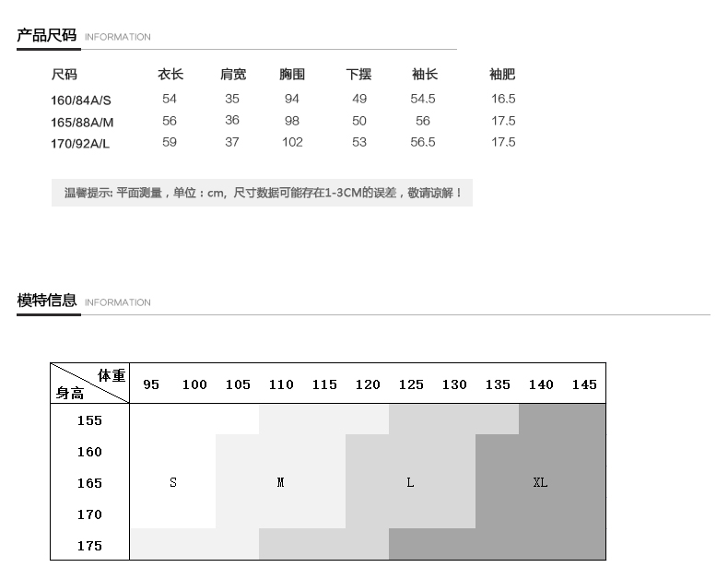Click bust value 102 for size L
The height and width of the screenshot is (579, 728).
point(292,142)
